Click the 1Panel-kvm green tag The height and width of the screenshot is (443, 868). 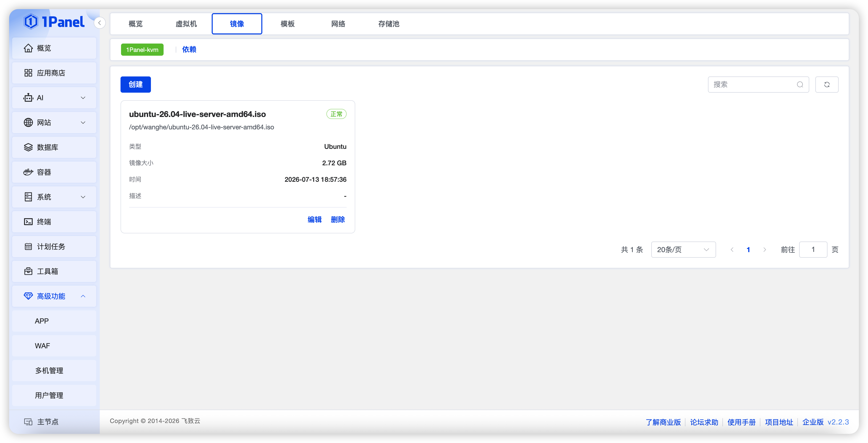pyautogui.click(x=142, y=50)
